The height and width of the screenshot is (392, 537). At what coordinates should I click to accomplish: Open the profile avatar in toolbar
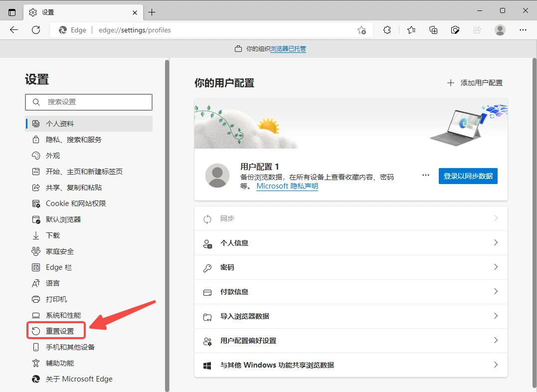tap(500, 30)
